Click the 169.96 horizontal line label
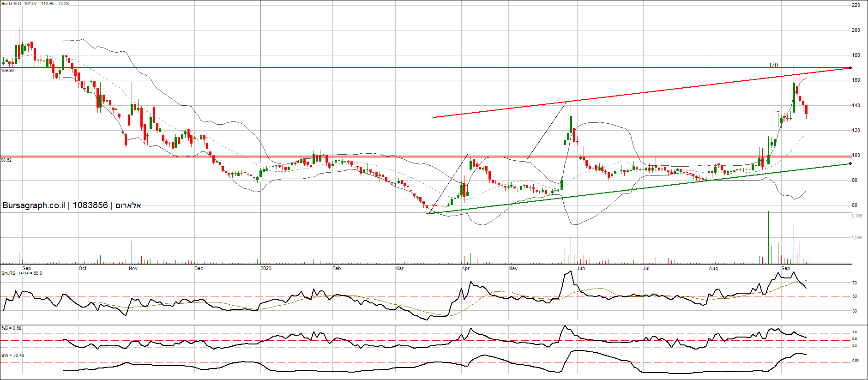868x380 pixels. (x=7, y=71)
